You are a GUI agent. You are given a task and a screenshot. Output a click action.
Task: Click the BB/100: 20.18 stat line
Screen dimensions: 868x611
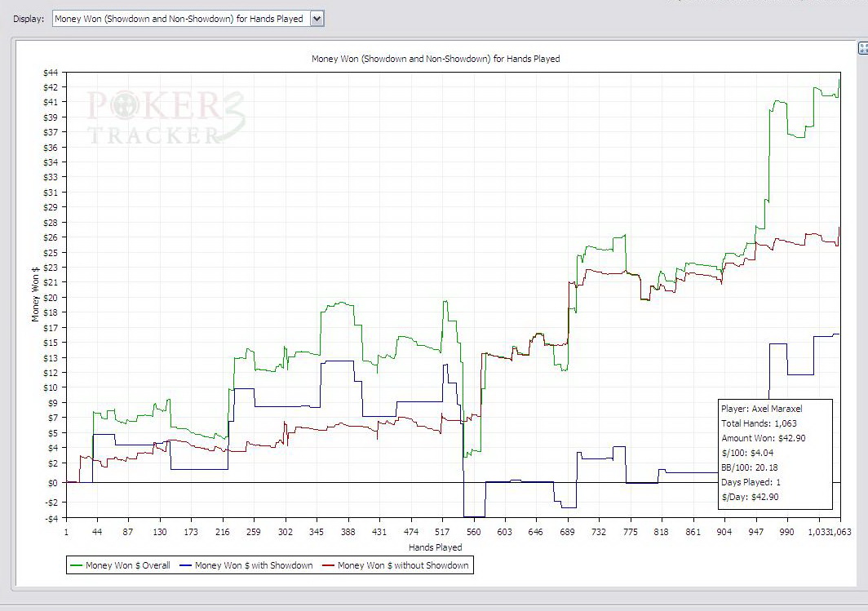point(750,467)
